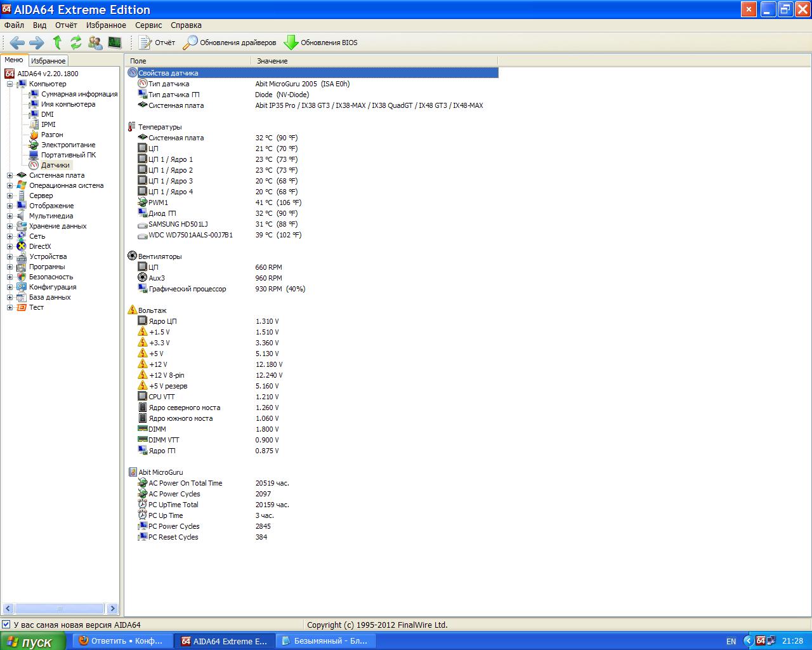Select Датчики in the tree
Viewport: 812px width, 650px height.
tap(55, 165)
